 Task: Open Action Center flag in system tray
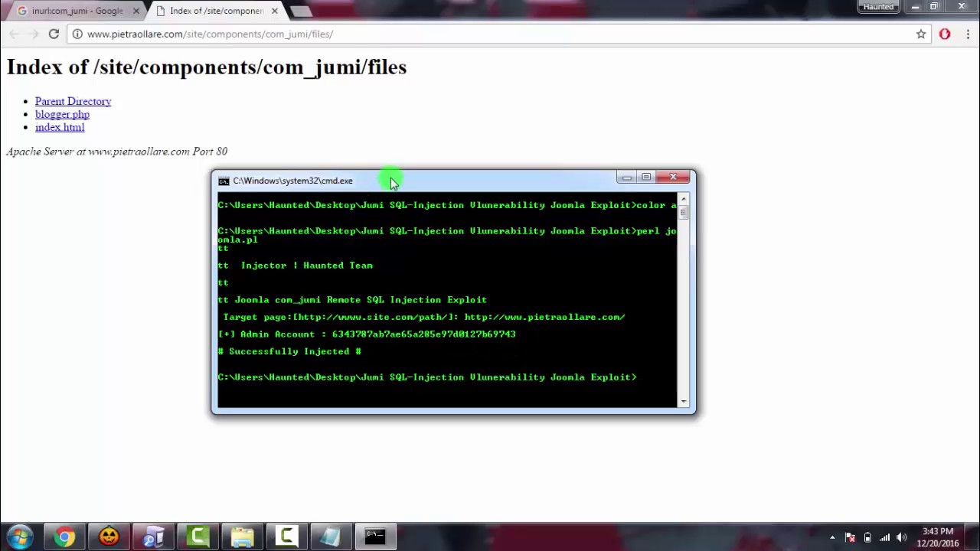(x=850, y=537)
